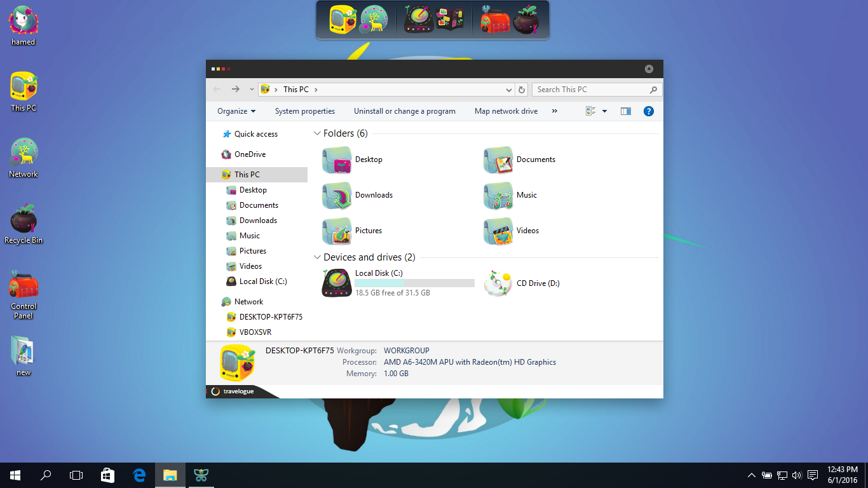Click the Refresh button beside address bar

pyautogui.click(x=522, y=90)
